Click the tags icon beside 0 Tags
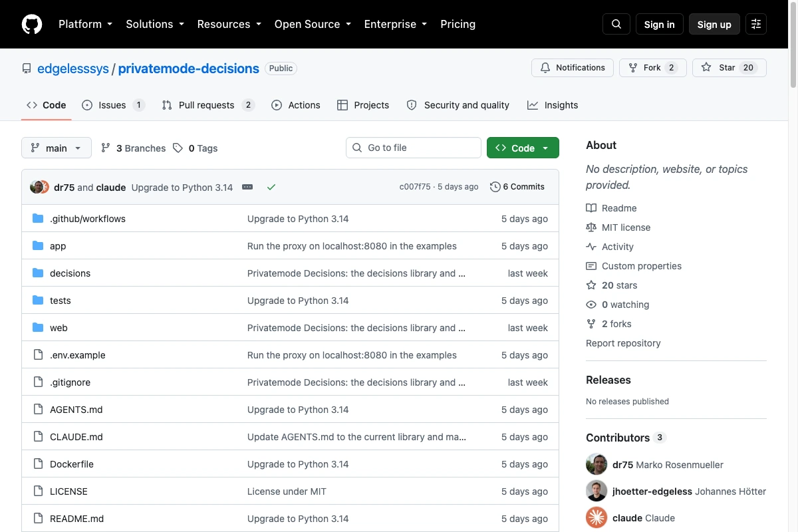This screenshot has height=532, width=798. 178,148
